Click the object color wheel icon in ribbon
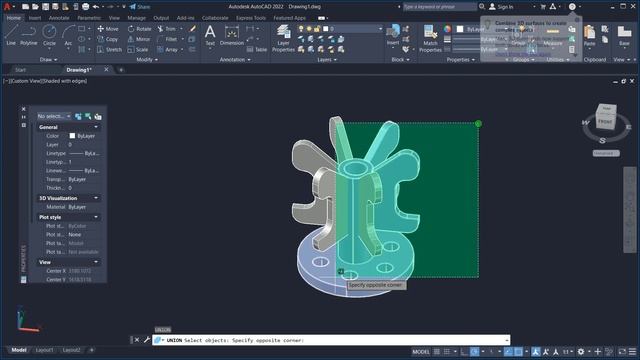The width and height of the screenshot is (640, 360). pos(448,29)
